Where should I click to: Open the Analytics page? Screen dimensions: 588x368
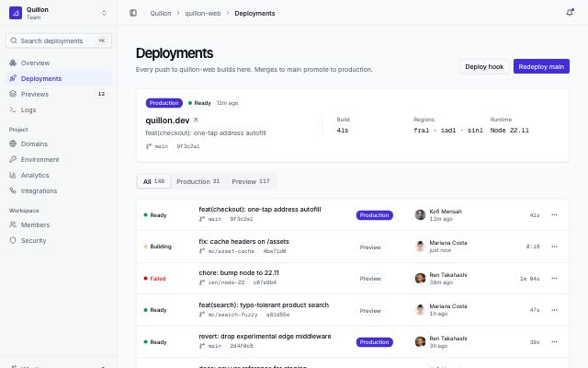point(59,176)
